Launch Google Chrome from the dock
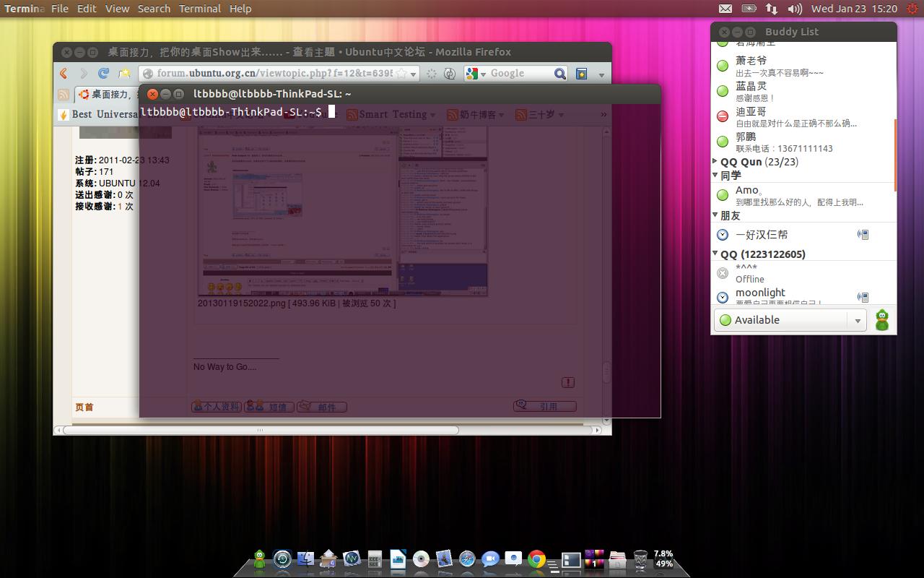Image resolution: width=924 pixels, height=578 pixels. [x=536, y=559]
